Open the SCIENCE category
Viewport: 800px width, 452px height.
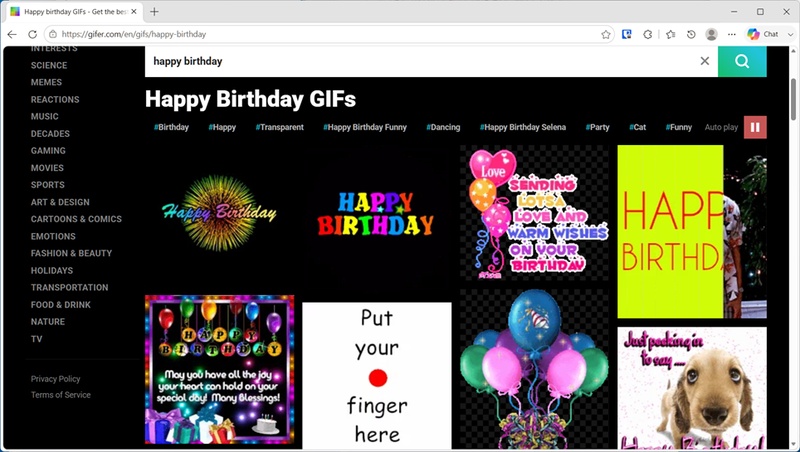(x=49, y=65)
